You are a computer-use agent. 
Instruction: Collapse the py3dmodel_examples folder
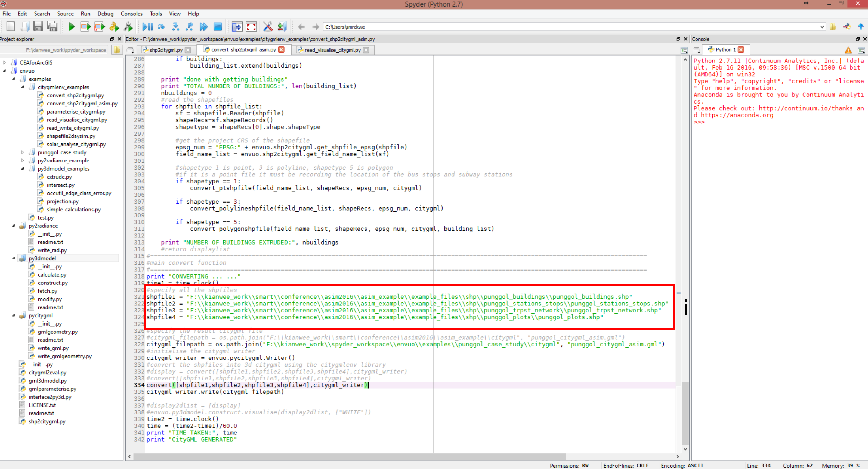pos(23,169)
